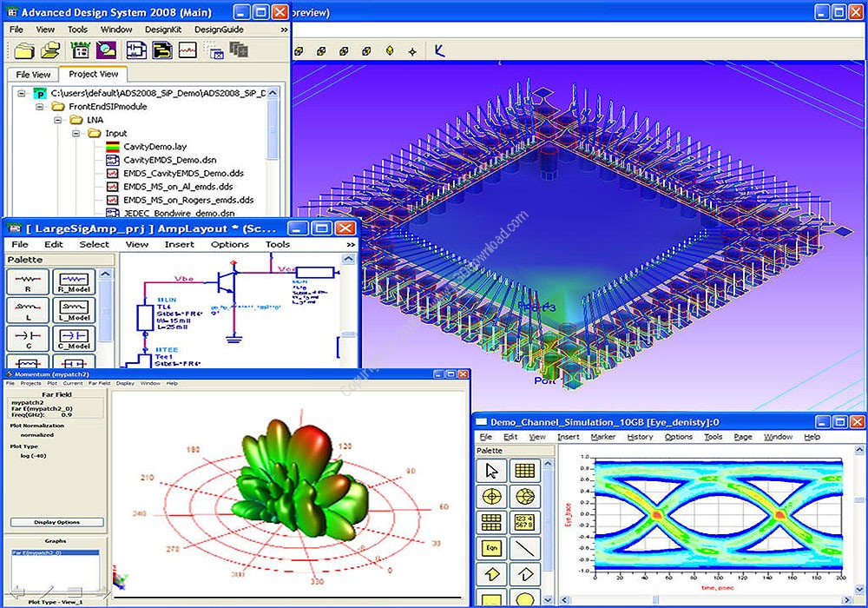Screen dimensions: 868x608
Task: Select the R_Model palette component
Action: click(74, 281)
